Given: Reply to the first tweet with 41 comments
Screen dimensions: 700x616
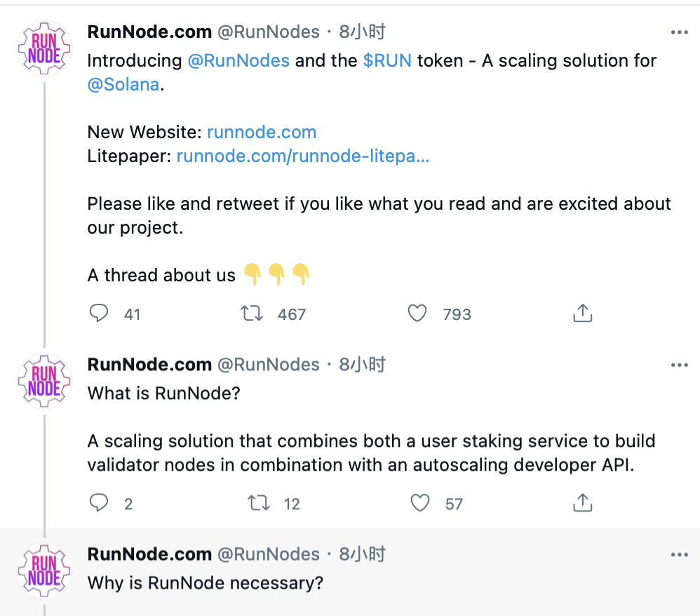Looking at the screenshot, I should click(99, 314).
